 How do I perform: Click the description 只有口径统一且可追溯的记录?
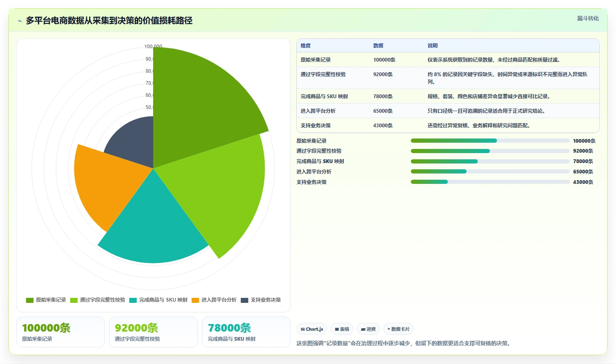tap(486, 111)
